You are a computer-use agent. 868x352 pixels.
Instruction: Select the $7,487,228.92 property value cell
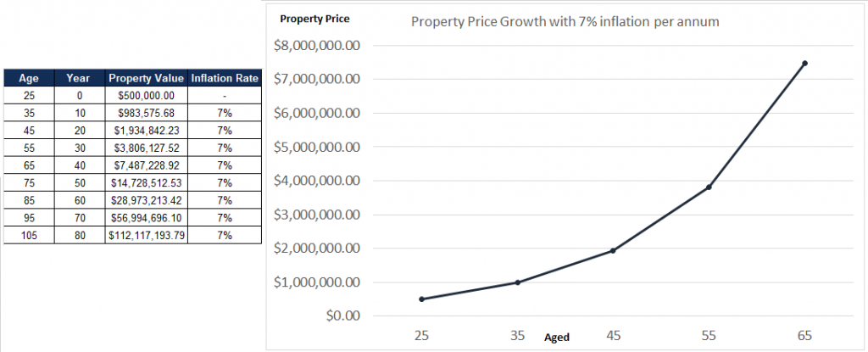(x=147, y=165)
